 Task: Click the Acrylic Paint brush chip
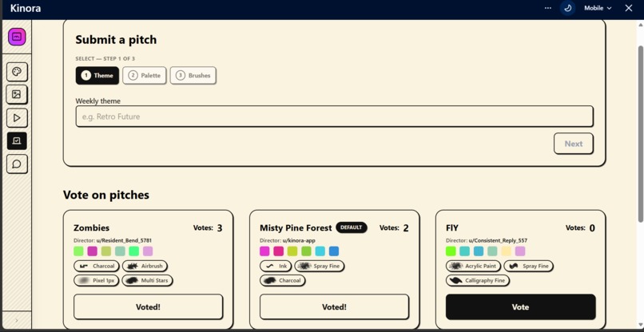pyautogui.click(x=473, y=266)
